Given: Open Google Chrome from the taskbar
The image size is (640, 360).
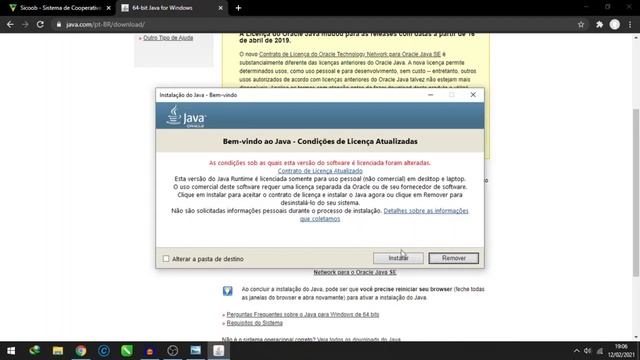Looking at the screenshot, I should 81,351.
